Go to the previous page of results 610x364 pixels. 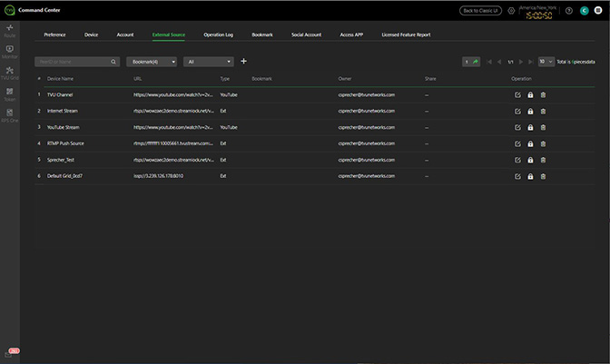point(499,62)
